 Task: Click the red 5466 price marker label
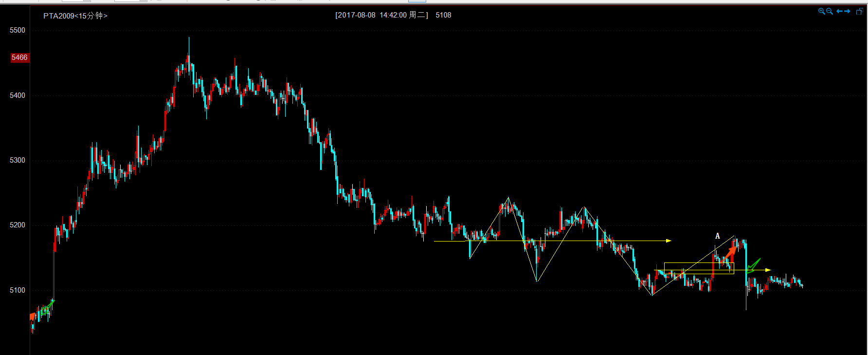pyautogui.click(x=19, y=57)
